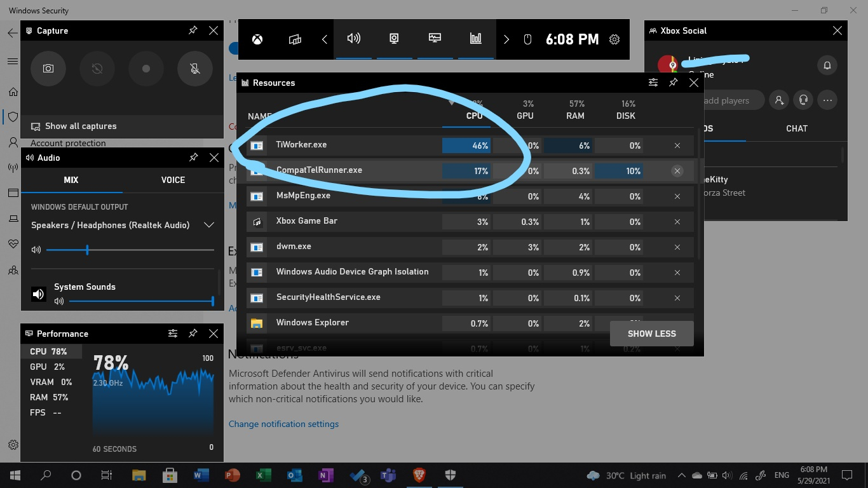Click the record last 30 seconds icon
This screenshot has width=868, height=488.
pyautogui.click(x=97, y=68)
